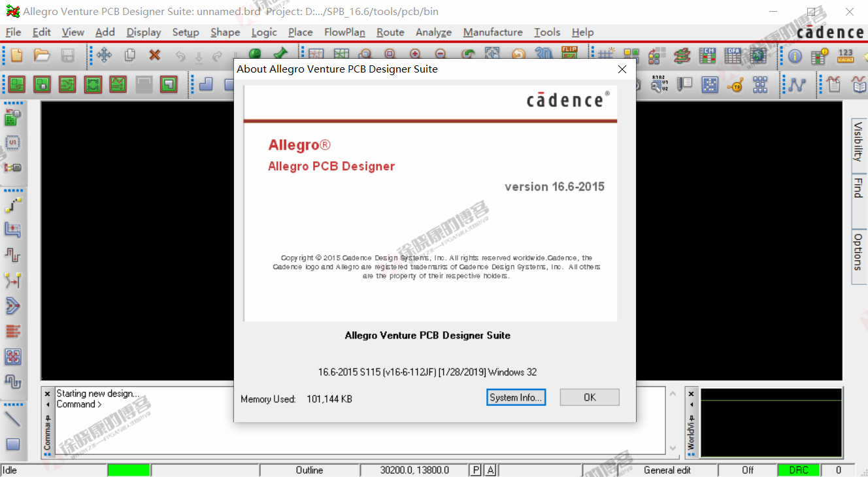Click the Command pane pin icon
The width and height of the screenshot is (868, 477).
click(x=47, y=419)
